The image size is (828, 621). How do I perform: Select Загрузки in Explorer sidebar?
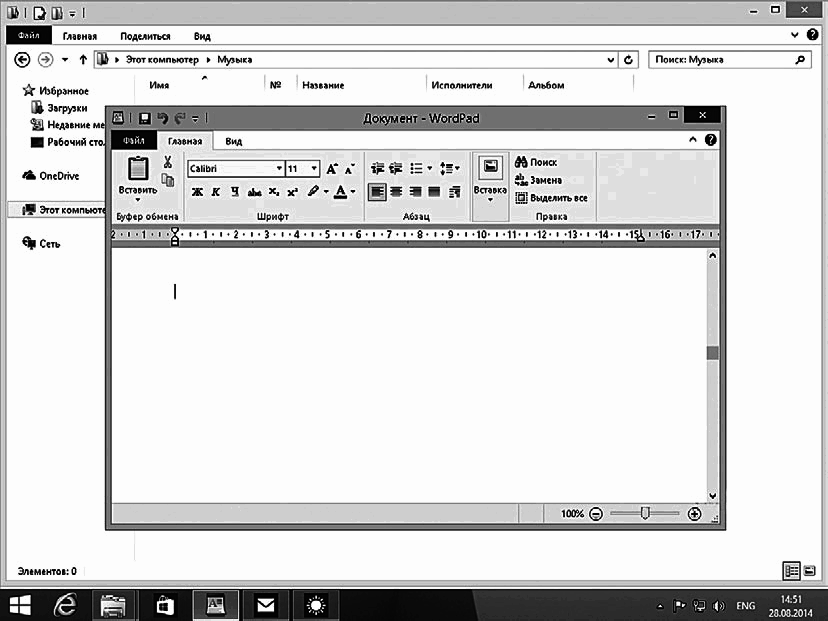[x=60, y=108]
